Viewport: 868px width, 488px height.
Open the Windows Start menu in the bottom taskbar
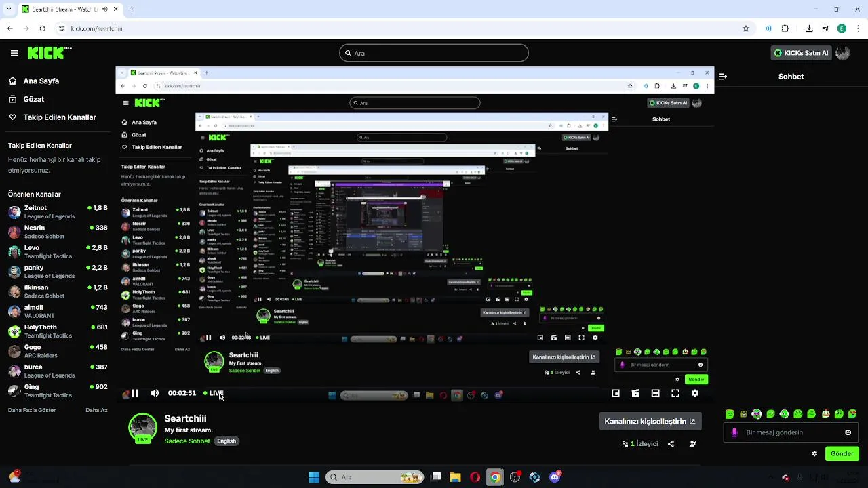click(313, 477)
